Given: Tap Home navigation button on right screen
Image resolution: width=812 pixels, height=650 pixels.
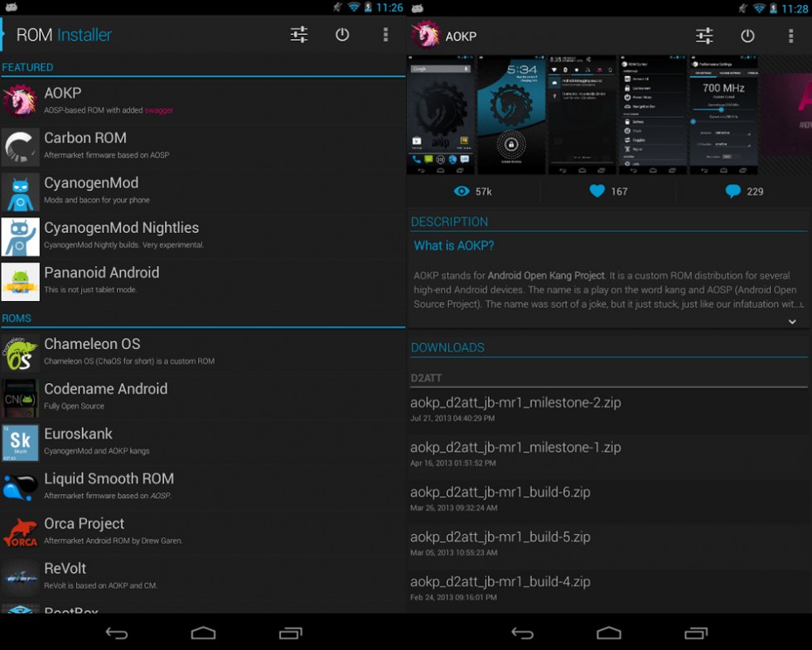Looking at the screenshot, I should point(608,633).
